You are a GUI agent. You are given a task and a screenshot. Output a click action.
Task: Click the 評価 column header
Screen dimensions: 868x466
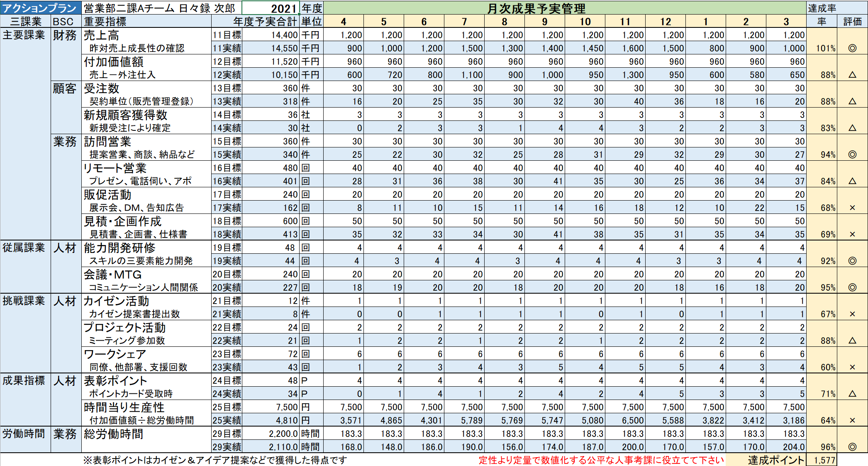[852, 22]
